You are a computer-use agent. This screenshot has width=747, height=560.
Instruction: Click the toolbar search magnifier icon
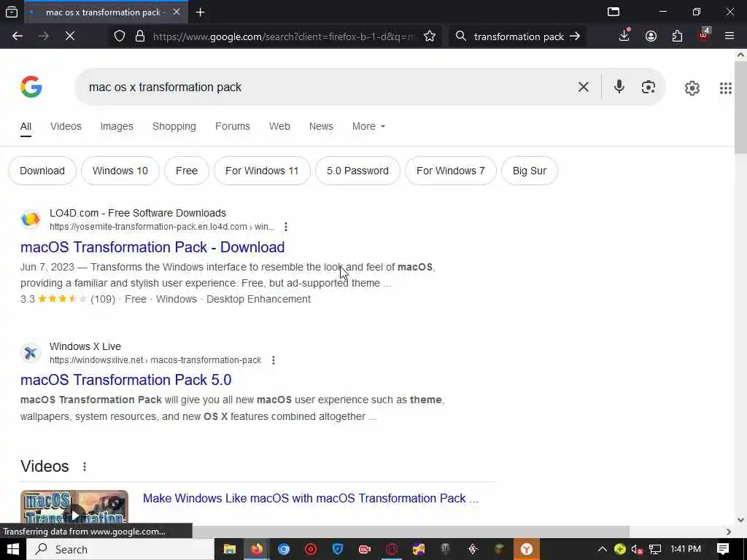(460, 36)
